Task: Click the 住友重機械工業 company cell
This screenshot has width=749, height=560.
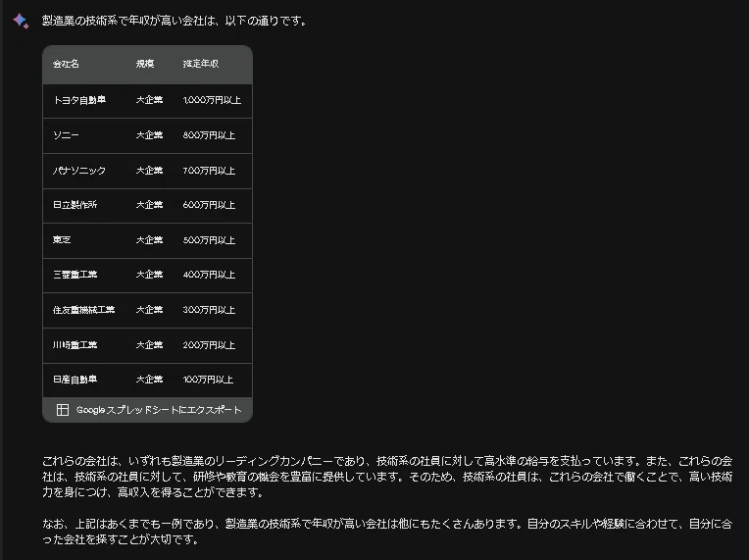Action: [83, 310]
